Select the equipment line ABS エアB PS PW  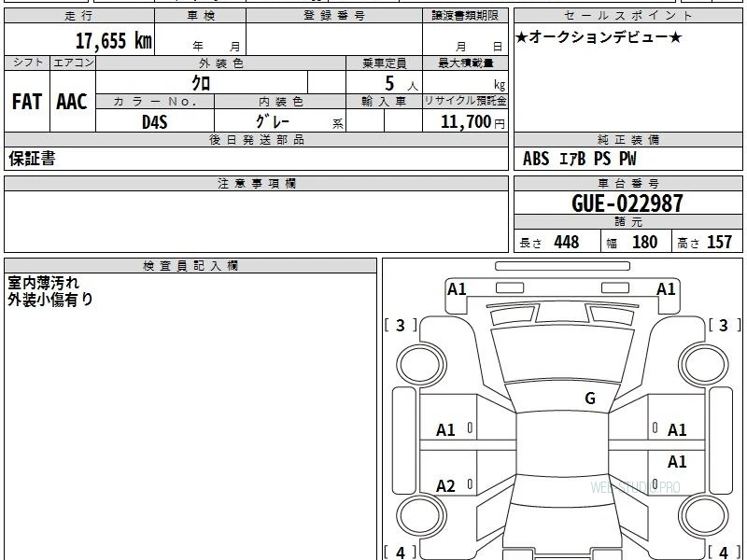tap(579, 159)
